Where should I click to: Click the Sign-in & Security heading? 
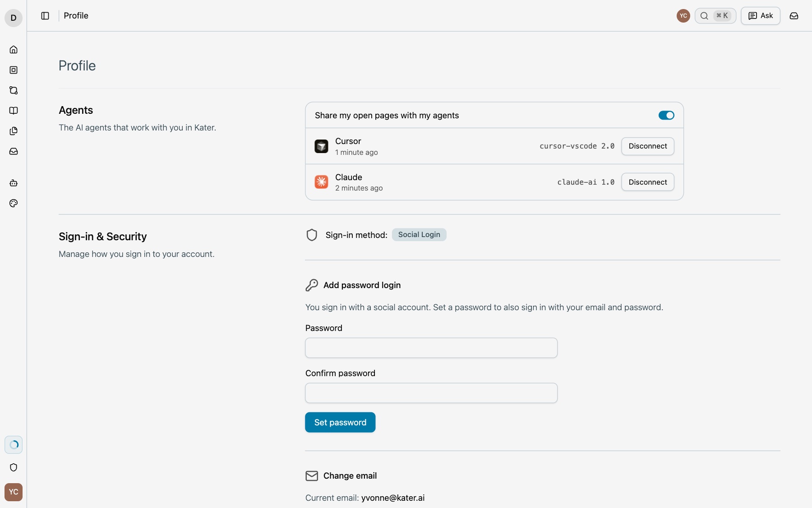pos(102,237)
